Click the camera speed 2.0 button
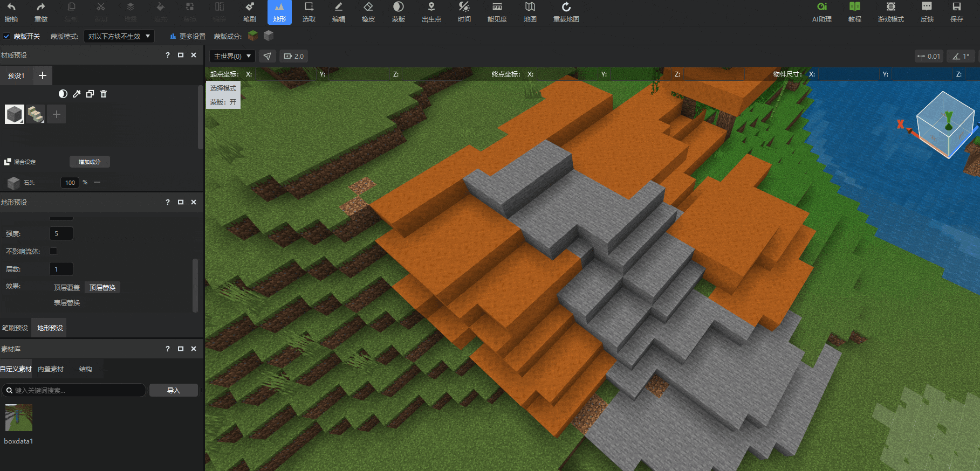Image resolution: width=980 pixels, height=471 pixels. click(x=294, y=56)
